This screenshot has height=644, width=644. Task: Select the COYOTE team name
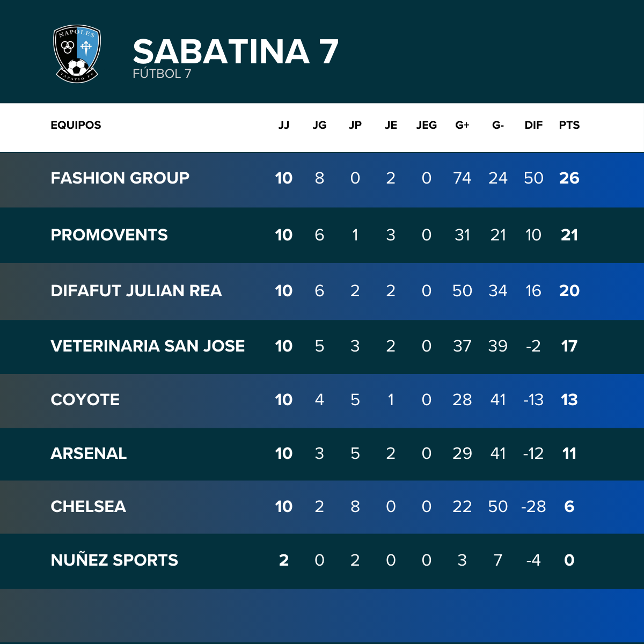[x=85, y=400]
